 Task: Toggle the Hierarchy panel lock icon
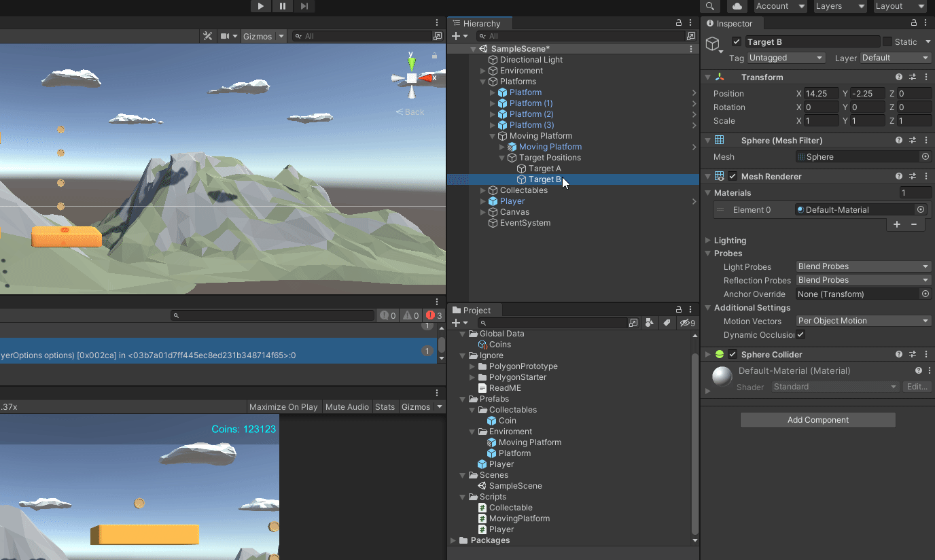[678, 23]
